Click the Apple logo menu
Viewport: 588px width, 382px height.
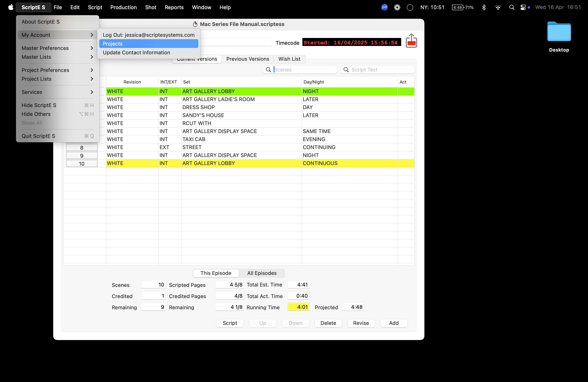(11, 7)
